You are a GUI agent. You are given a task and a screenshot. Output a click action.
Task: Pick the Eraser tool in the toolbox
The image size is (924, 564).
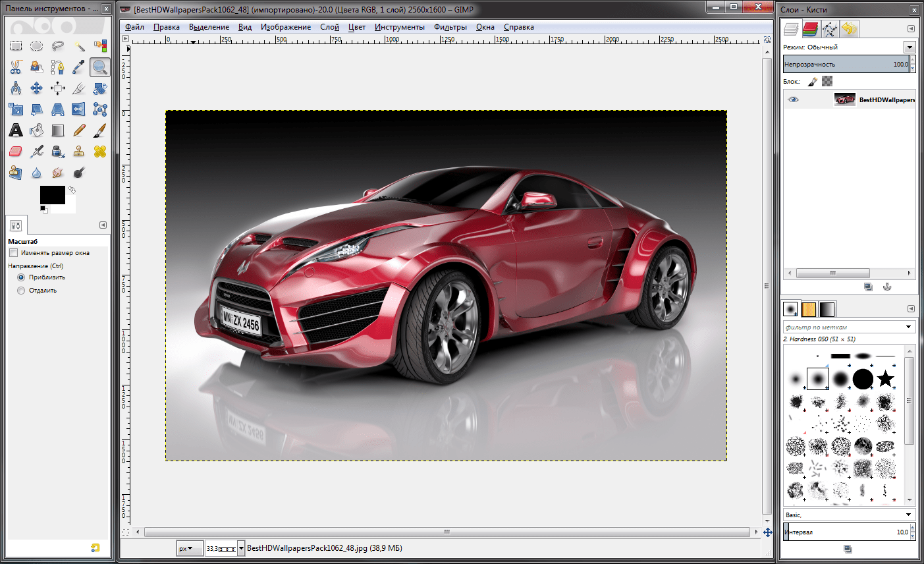pyautogui.click(x=16, y=151)
